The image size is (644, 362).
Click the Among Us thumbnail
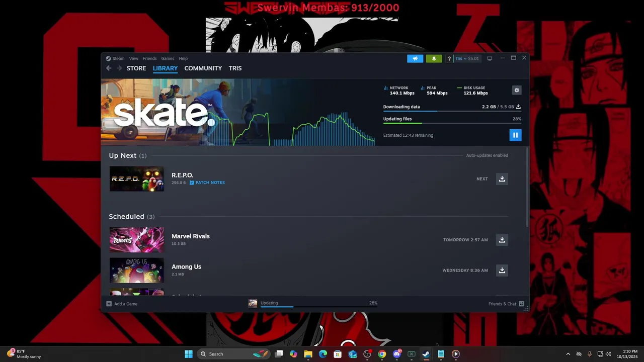pyautogui.click(x=136, y=270)
